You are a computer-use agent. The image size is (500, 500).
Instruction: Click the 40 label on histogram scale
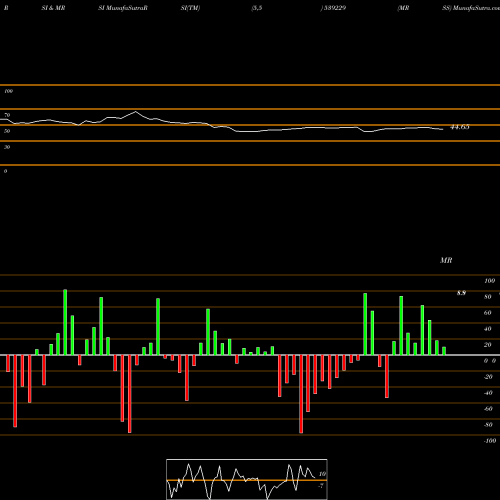click(488, 329)
